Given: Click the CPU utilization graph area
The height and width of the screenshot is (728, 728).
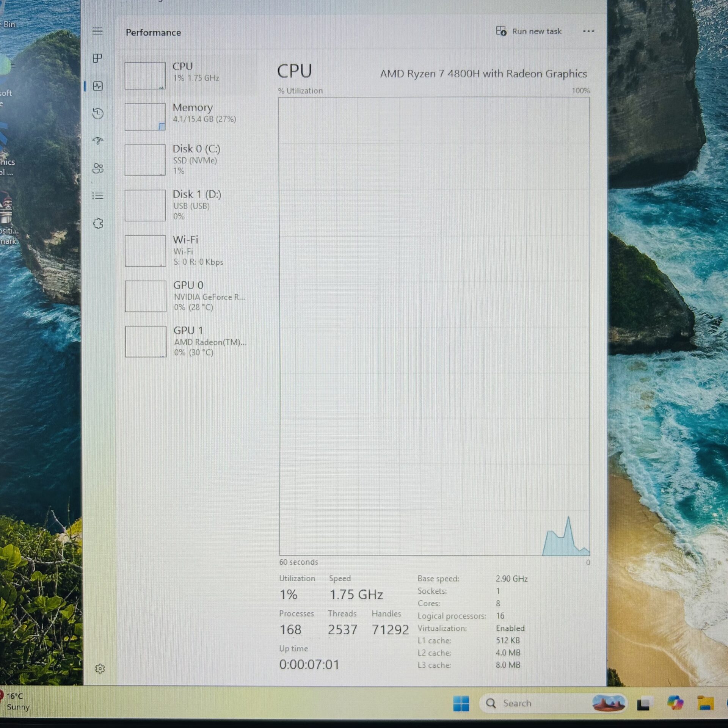Looking at the screenshot, I should point(434,326).
